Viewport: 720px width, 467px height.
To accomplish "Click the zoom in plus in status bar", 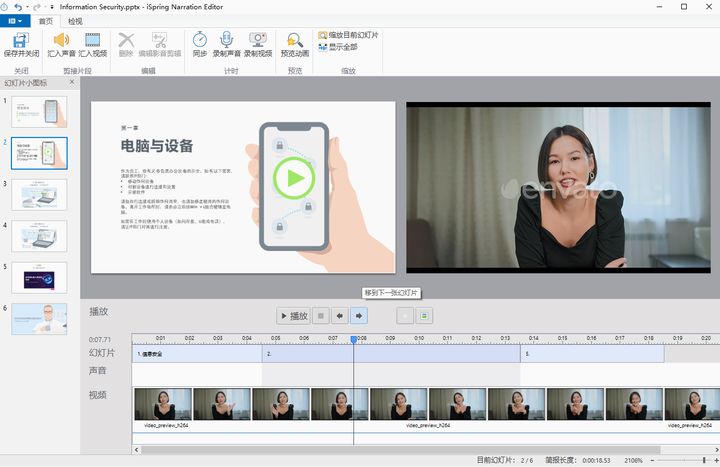I will click(x=716, y=460).
